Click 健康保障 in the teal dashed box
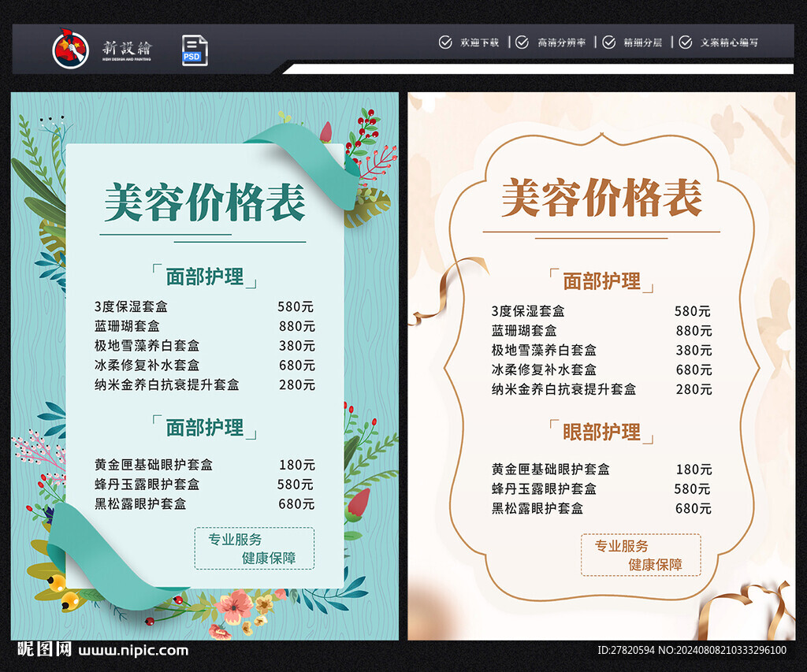Image resolution: width=807 pixels, height=672 pixels. 269,558
